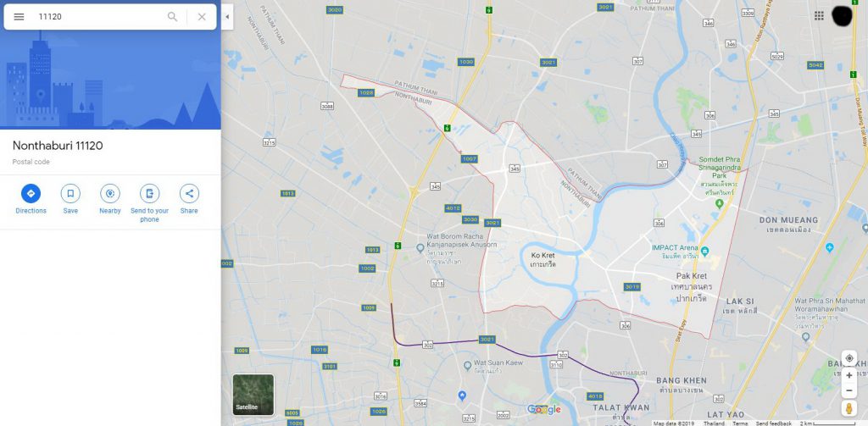Clear search with the X icon
868x426 pixels.
[202, 17]
